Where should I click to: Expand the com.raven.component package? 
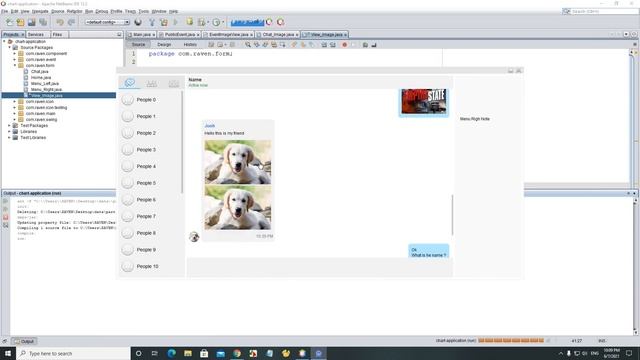tap(15, 53)
